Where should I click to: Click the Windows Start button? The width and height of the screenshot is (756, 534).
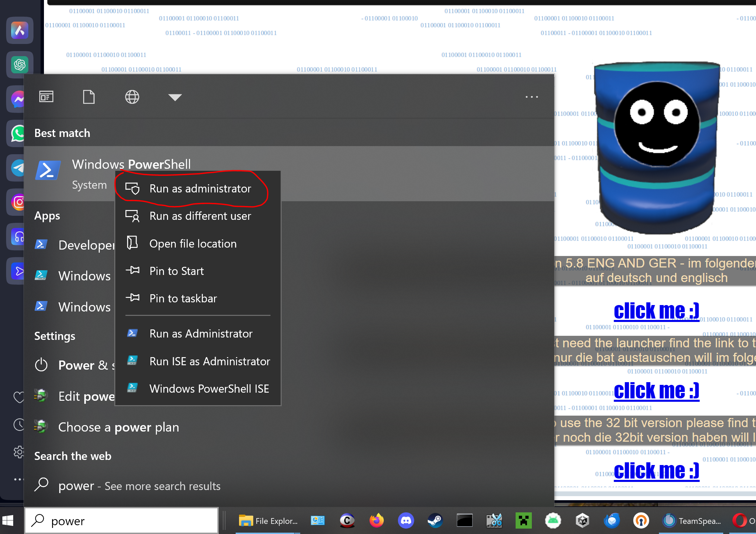(8, 521)
